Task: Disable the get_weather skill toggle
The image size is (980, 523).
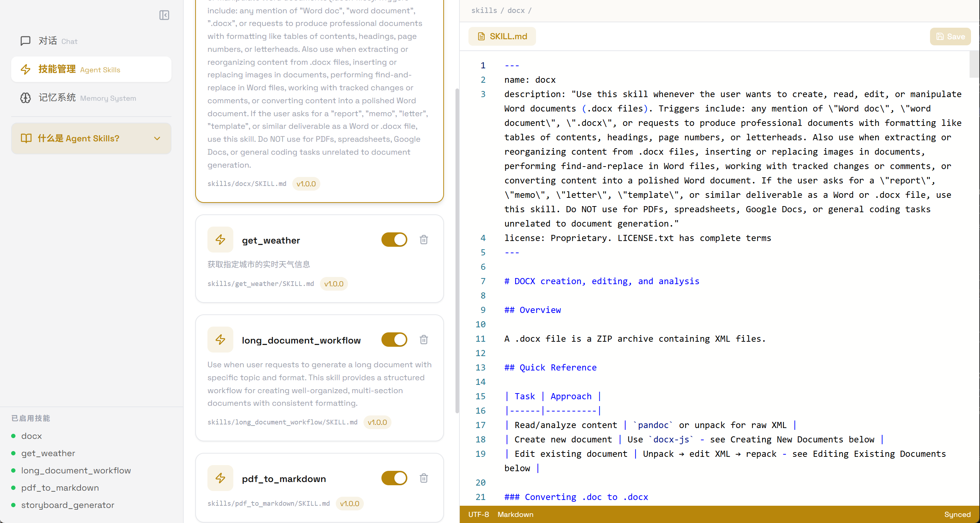Action: (x=394, y=240)
